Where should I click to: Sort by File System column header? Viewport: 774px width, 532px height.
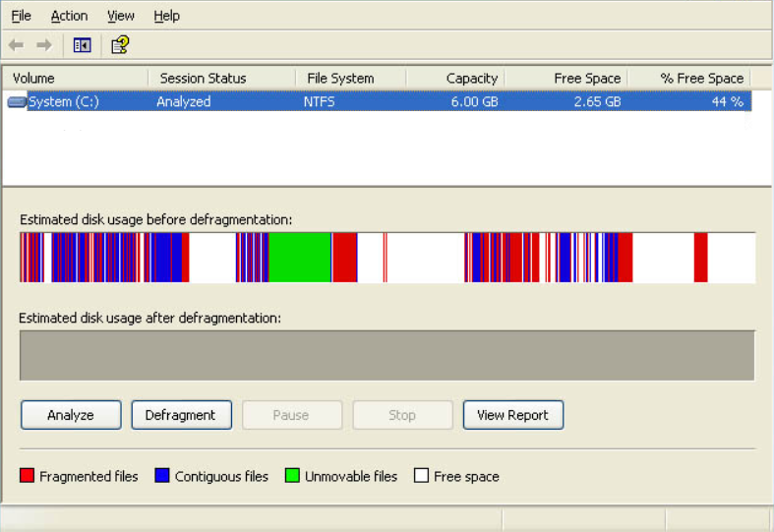coord(351,79)
